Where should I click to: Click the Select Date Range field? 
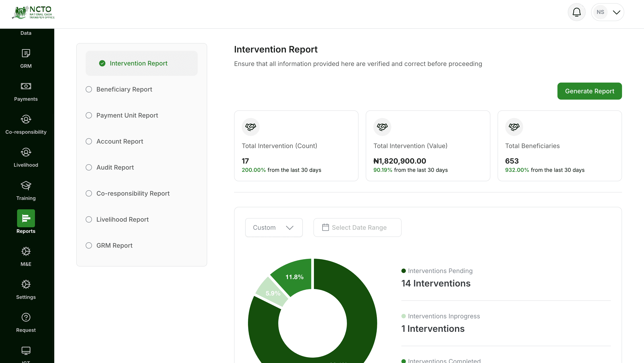357,227
